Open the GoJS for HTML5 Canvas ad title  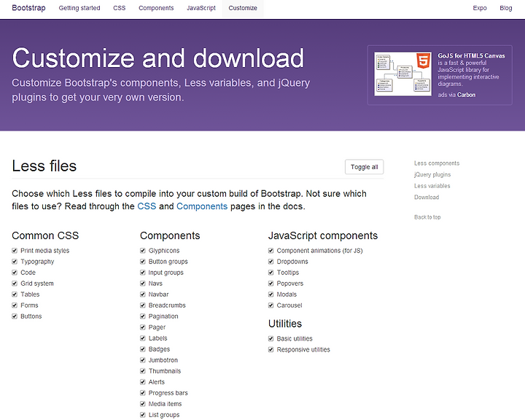471,55
